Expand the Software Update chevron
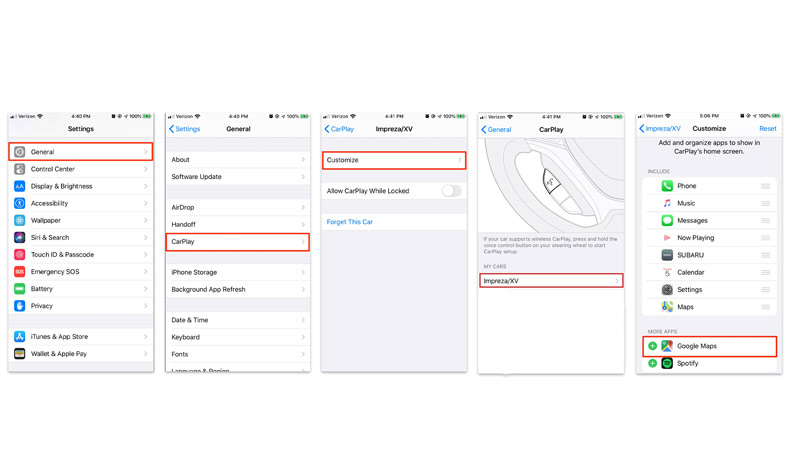800x450 pixels. click(303, 177)
